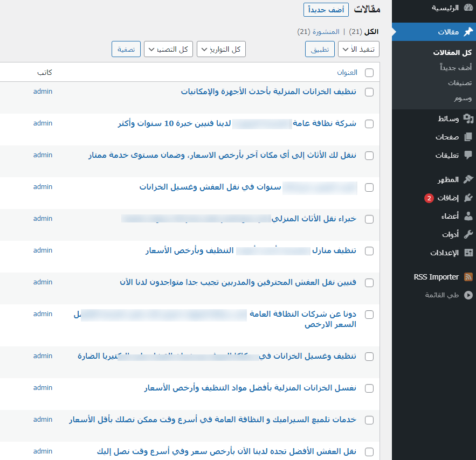Click the Comments speech bubble icon
The width and height of the screenshot is (476, 460).
pos(468,155)
